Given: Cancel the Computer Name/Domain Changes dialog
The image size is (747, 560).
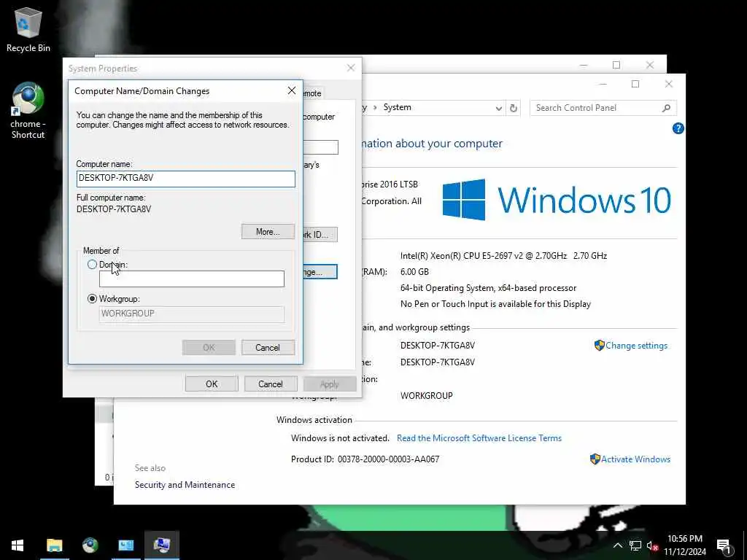Looking at the screenshot, I should coord(268,348).
